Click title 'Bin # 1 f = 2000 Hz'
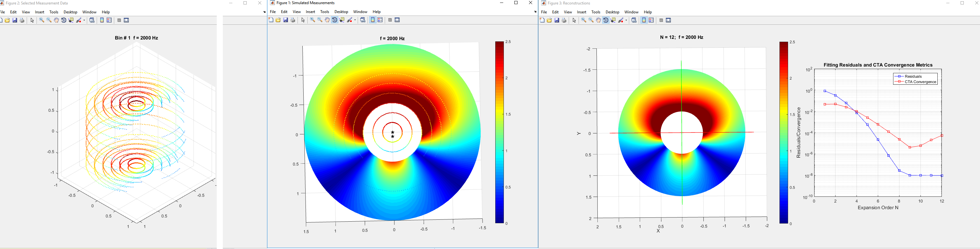The width and height of the screenshot is (980, 249). point(137,38)
